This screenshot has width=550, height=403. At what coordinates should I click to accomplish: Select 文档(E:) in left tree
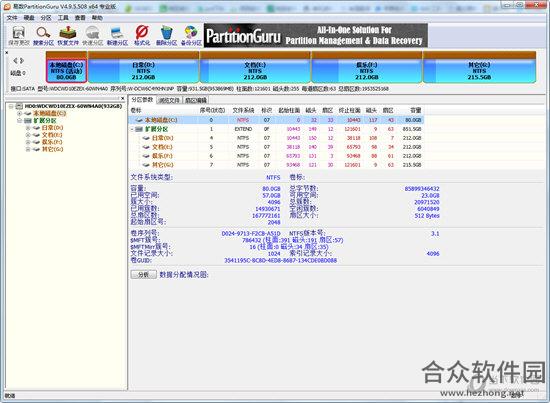pos(52,135)
